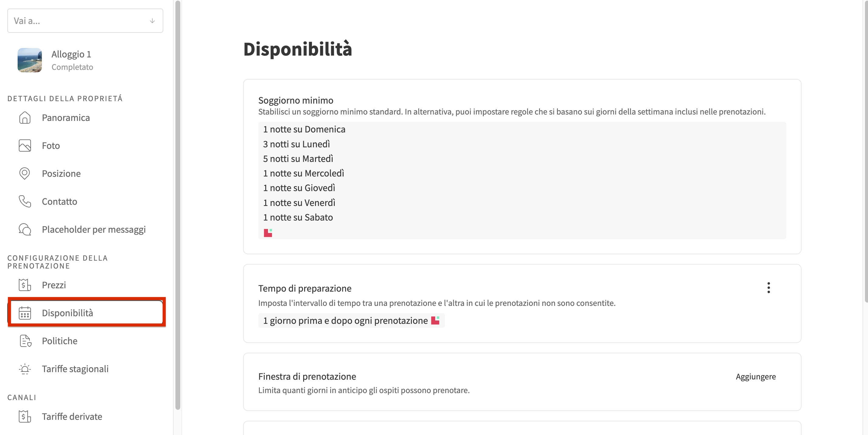The image size is (868, 435).
Task: Select the Disponibilità menu item
Action: pos(86,313)
